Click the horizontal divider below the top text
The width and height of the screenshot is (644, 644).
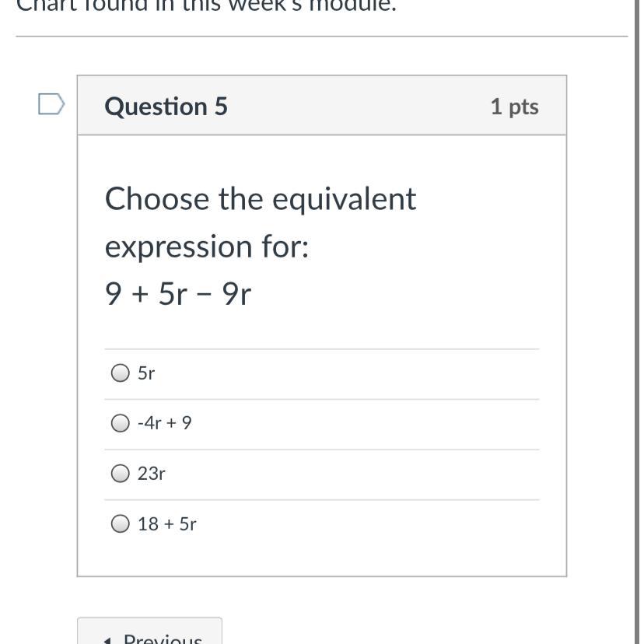321,36
